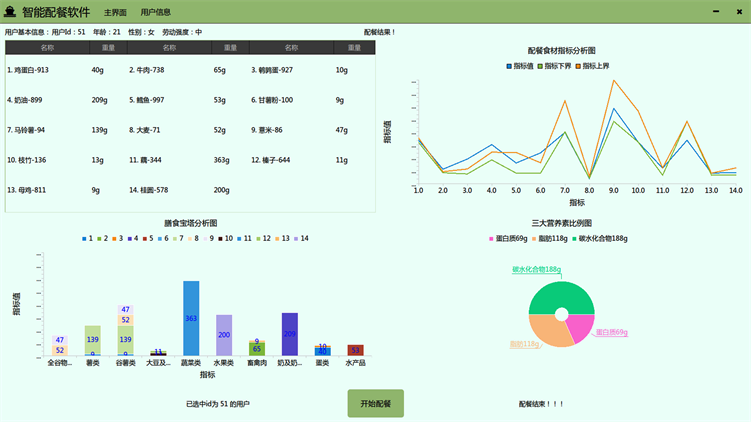This screenshot has height=422, width=751.
Task: Click the first 名称 column header
Action: (47, 48)
